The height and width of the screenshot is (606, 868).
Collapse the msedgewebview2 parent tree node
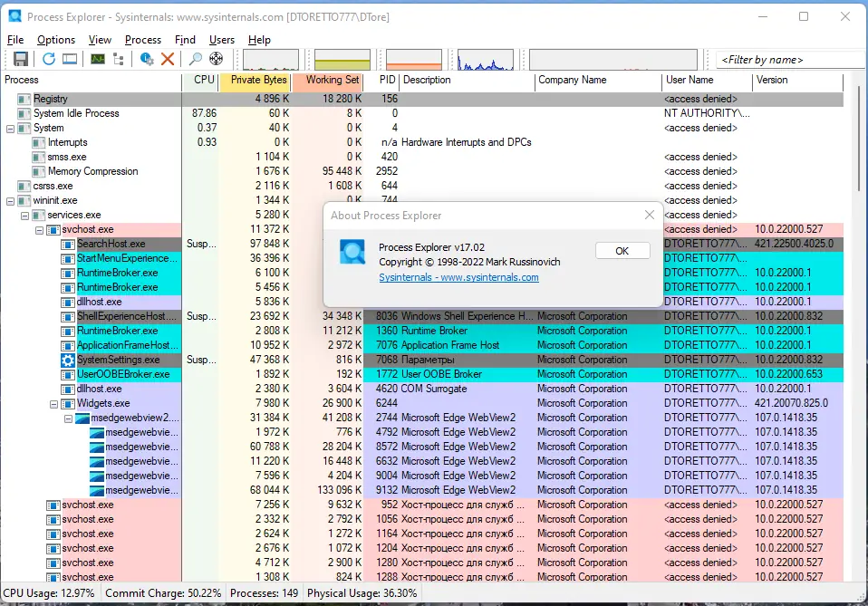68,418
